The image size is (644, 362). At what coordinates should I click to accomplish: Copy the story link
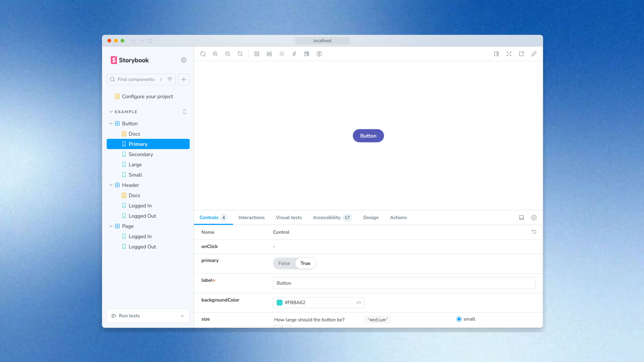click(534, 54)
